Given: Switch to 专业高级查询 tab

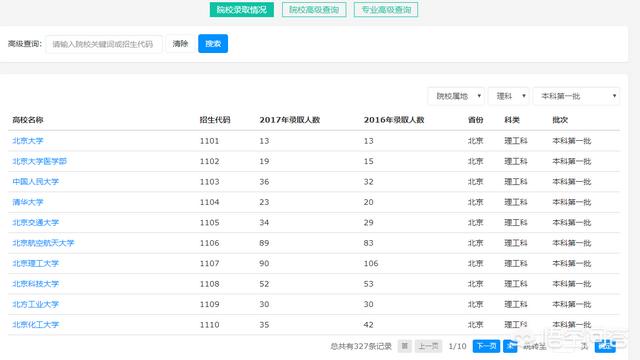Looking at the screenshot, I should [386, 10].
